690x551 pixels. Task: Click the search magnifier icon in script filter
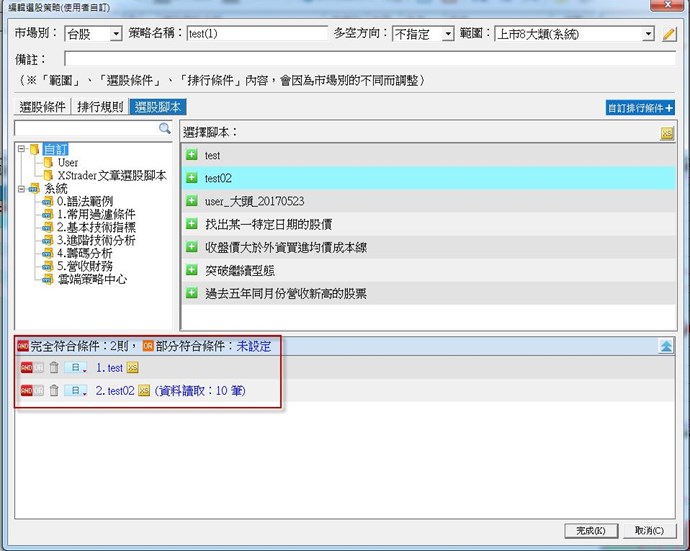point(165,128)
